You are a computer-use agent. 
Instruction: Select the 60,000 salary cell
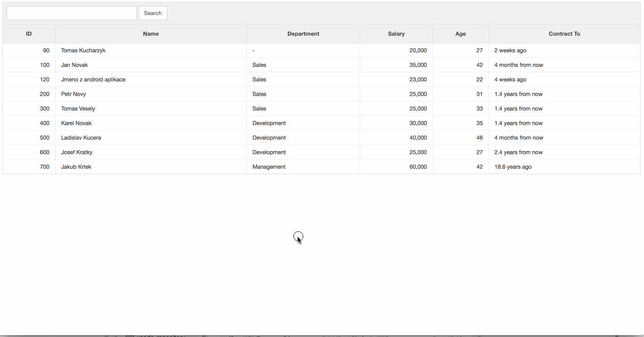(x=418, y=167)
